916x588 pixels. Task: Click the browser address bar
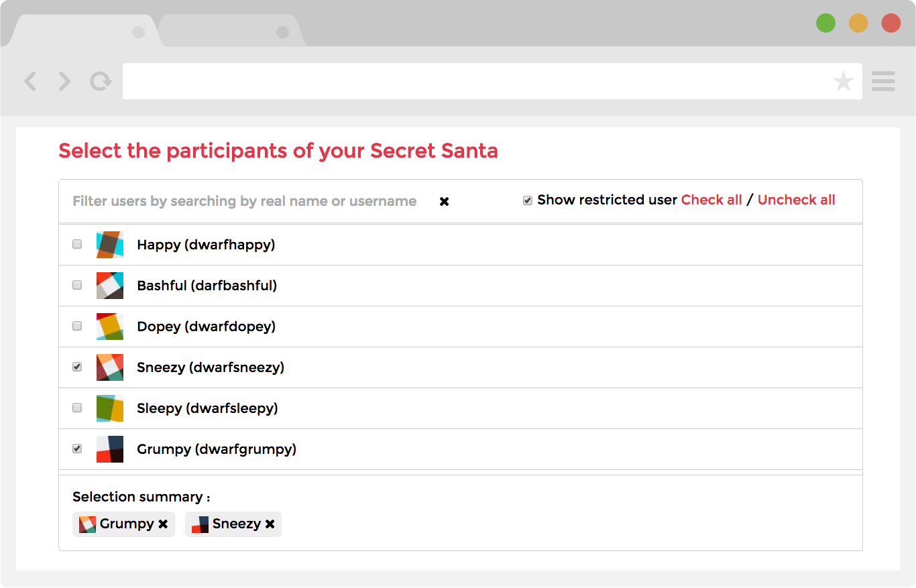469,81
